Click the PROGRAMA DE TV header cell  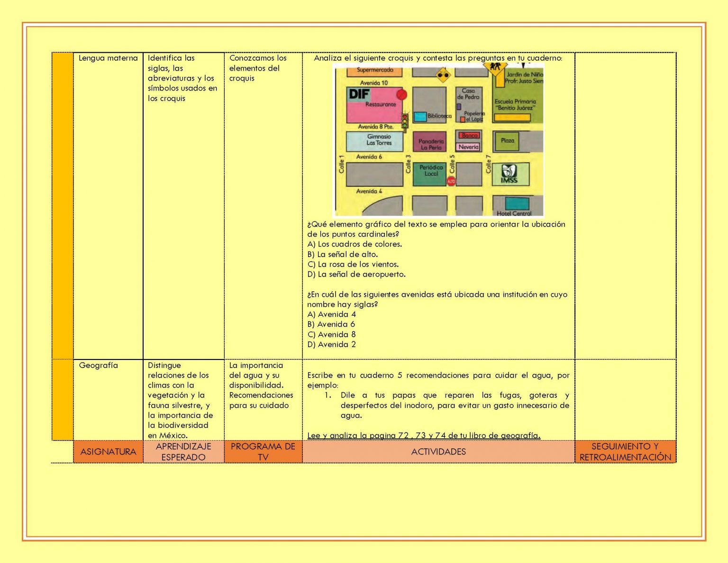click(263, 452)
